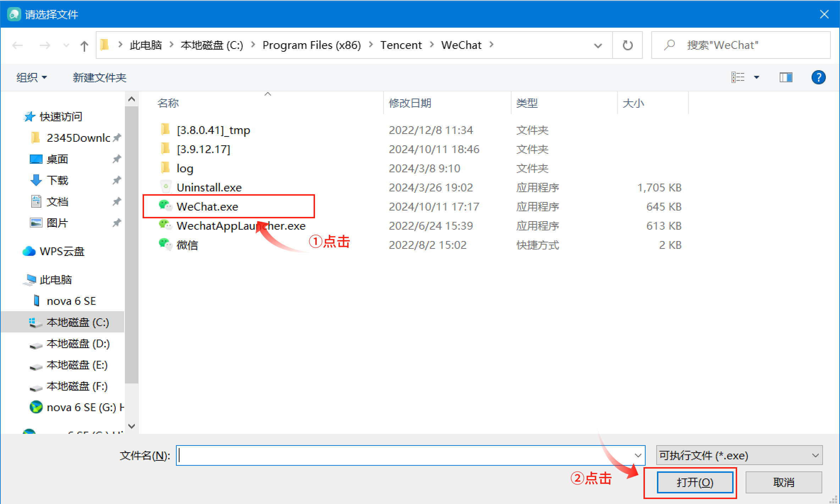Open the WPS云盘 cloud item
The width and height of the screenshot is (840, 504).
tap(62, 251)
